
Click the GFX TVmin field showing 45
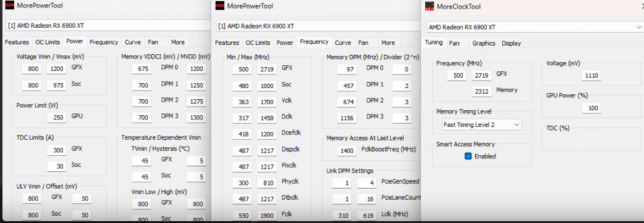pyautogui.click(x=142, y=161)
